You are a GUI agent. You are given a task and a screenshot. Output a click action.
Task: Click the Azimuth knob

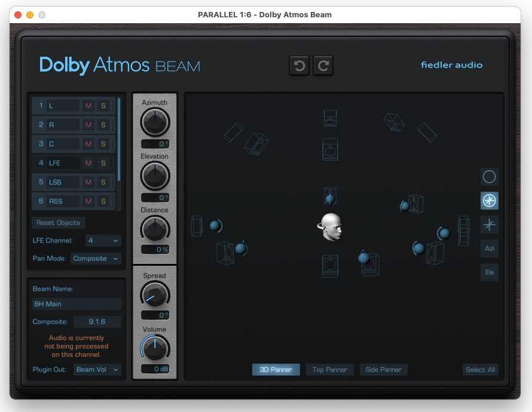click(x=155, y=122)
